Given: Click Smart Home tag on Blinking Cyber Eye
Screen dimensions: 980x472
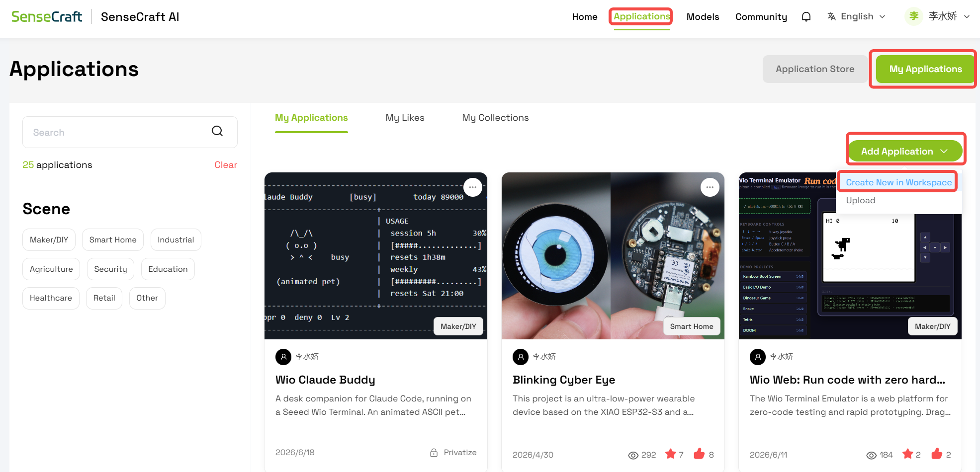Looking at the screenshot, I should click(692, 326).
